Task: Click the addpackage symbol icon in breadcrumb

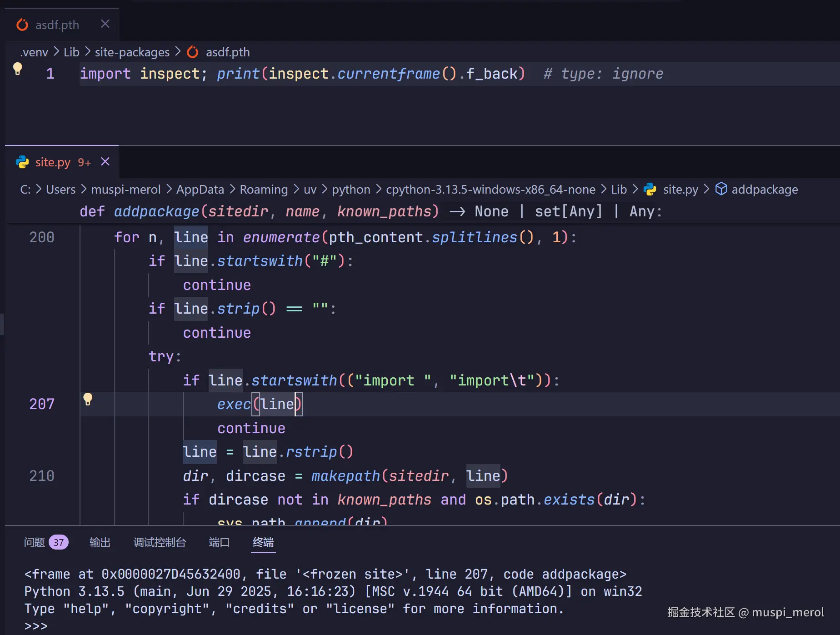Action: coord(721,189)
